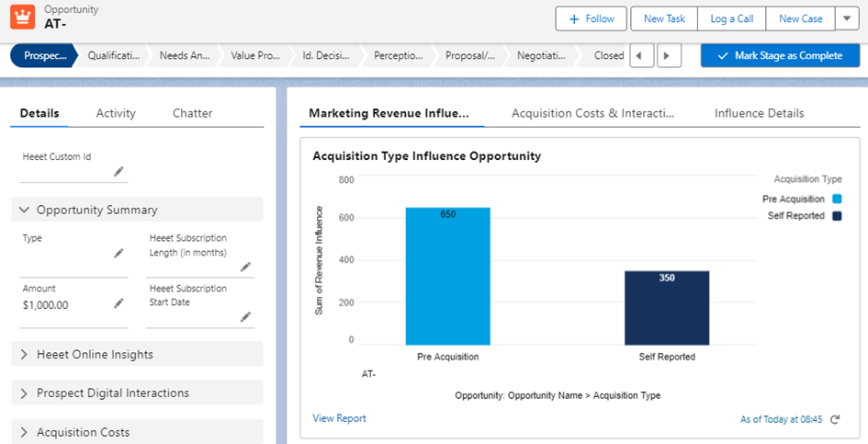Edit the Heeet Custom Id pencil icon
This screenshot has height=444, width=868.
[118, 172]
